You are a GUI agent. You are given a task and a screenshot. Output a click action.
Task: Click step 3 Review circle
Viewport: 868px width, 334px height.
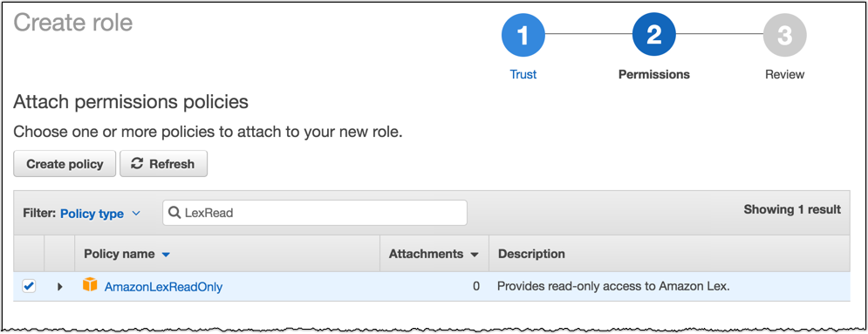click(x=784, y=35)
